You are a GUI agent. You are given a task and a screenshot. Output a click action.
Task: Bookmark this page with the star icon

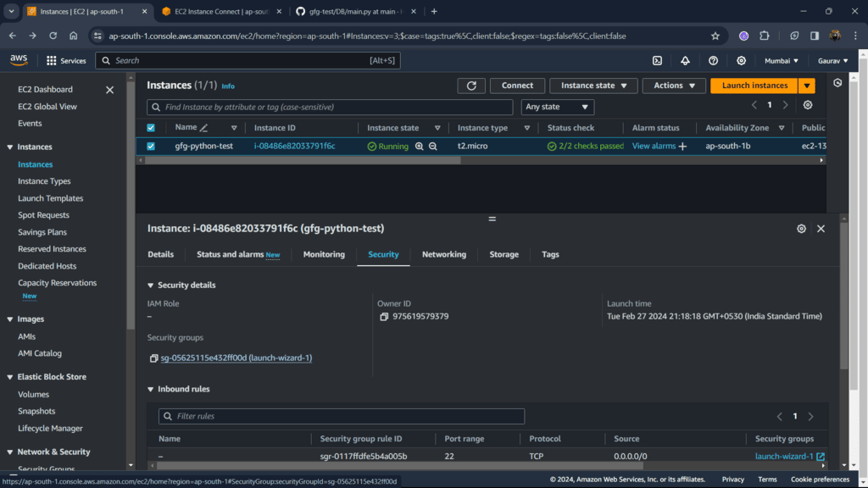tap(715, 36)
